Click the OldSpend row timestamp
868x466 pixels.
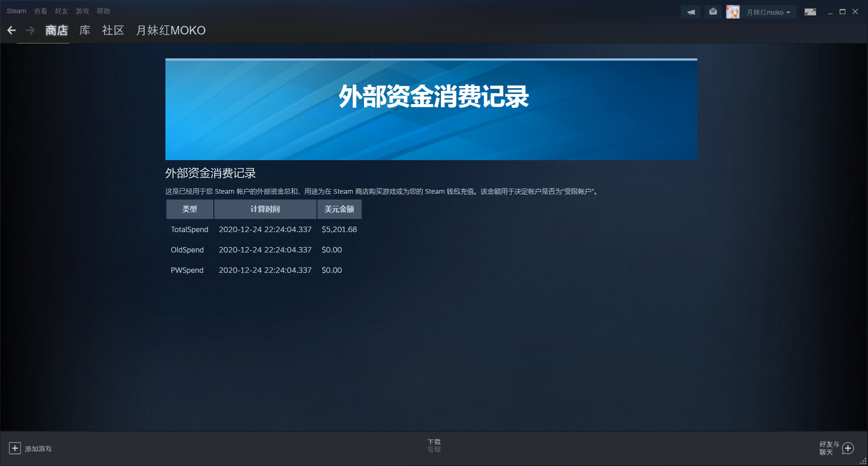[x=265, y=250]
